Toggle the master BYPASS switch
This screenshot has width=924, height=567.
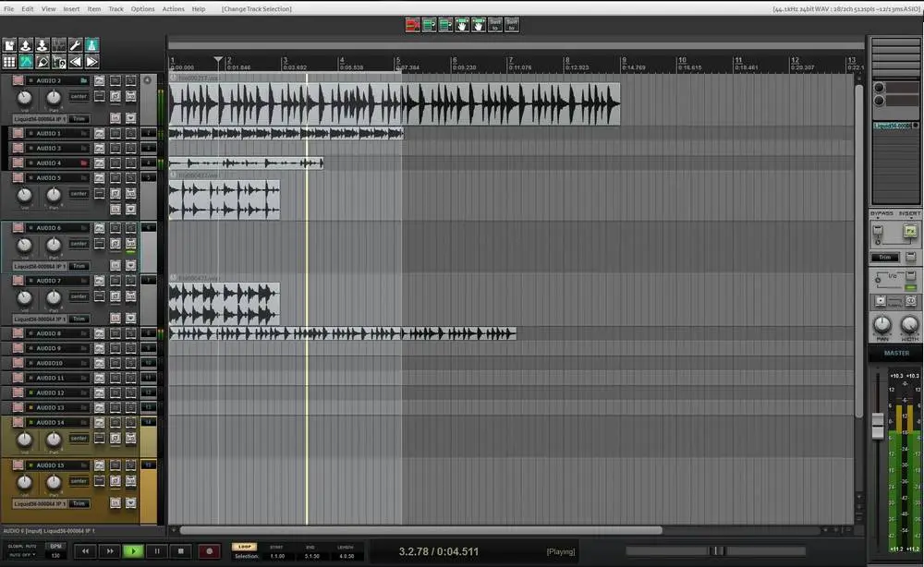coord(878,232)
